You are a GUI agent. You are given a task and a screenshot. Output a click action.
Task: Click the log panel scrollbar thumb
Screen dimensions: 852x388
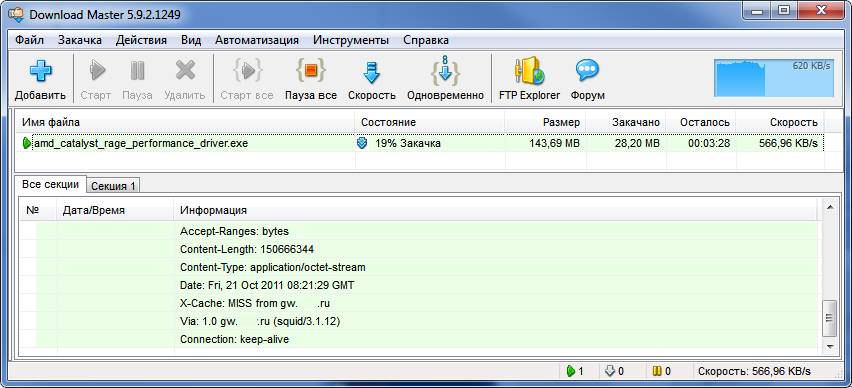click(830, 319)
